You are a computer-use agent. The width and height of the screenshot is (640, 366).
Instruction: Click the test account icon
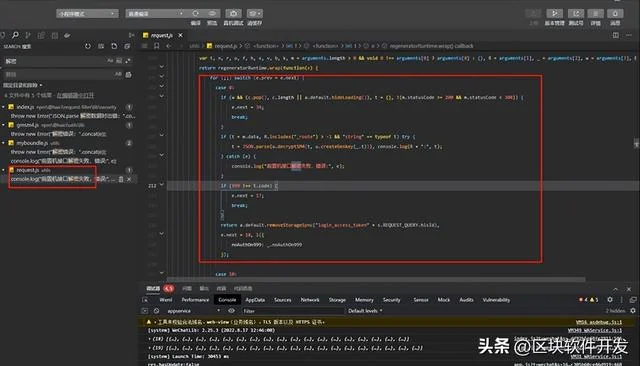[x=576, y=13]
